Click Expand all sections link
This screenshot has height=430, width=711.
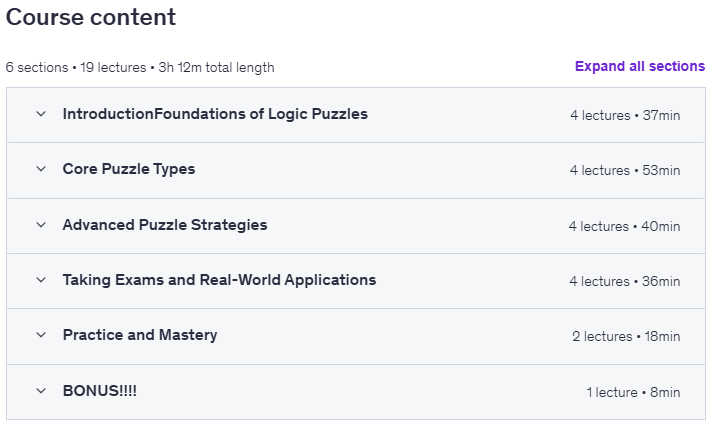640,66
